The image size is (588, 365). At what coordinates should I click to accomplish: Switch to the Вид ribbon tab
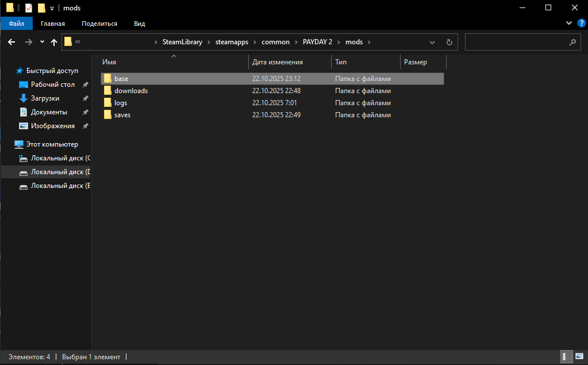pyautogui.click(x=139, y=24)
